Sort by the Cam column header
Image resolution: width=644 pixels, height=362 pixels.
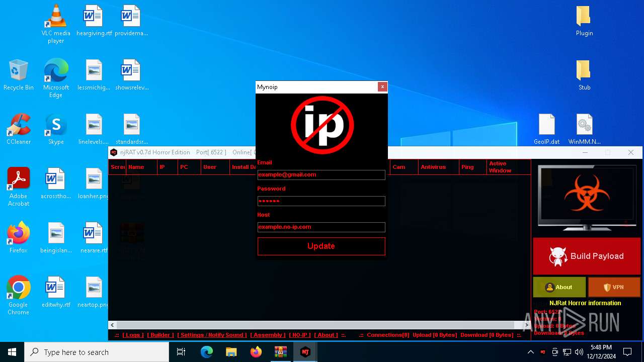404,167
